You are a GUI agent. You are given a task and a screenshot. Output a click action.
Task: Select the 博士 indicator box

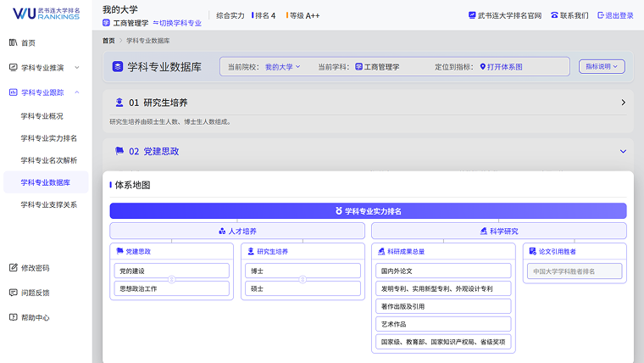[x=303, y=271]
